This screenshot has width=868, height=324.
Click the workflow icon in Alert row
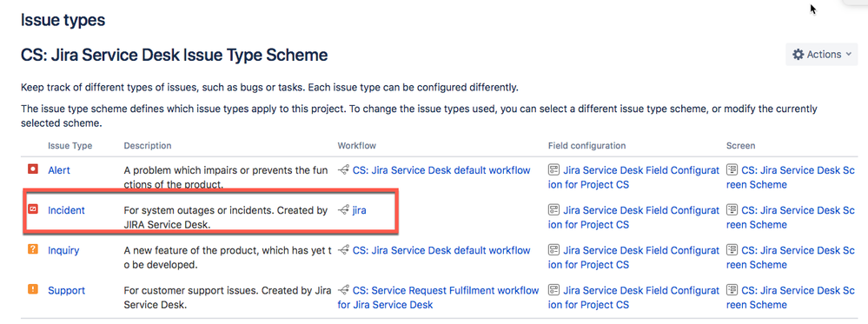[344, 170]
